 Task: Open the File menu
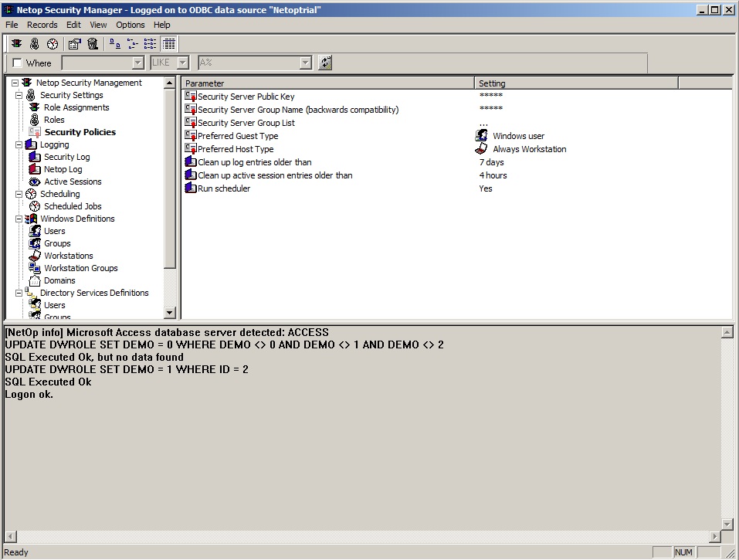12,25
